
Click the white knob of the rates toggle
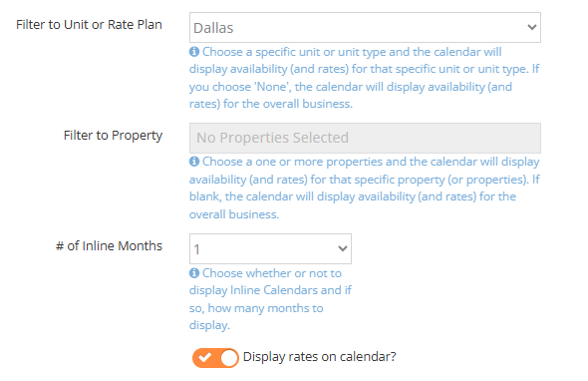click(229, 358)
